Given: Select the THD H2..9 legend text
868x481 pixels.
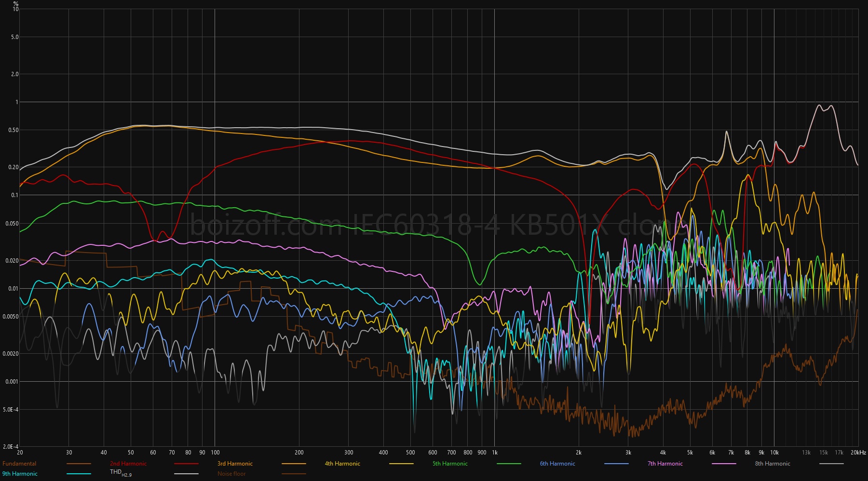Looking at the screenshot, I should coord(121,473).
